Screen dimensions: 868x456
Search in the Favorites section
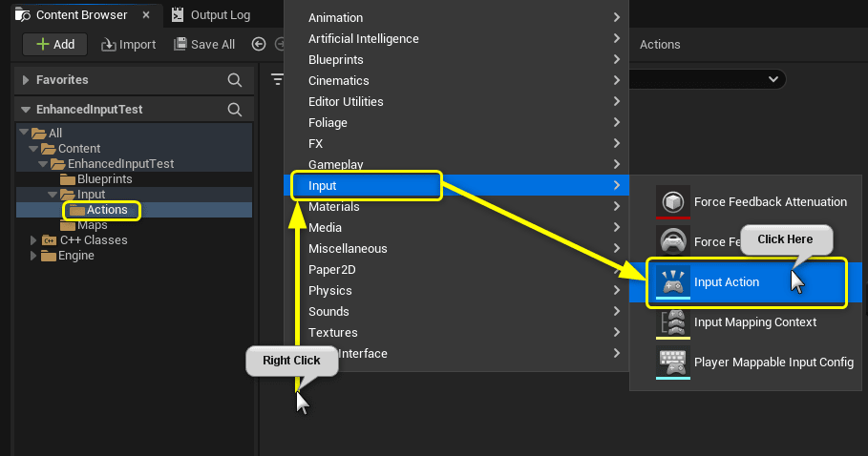(x=235, y=80)
